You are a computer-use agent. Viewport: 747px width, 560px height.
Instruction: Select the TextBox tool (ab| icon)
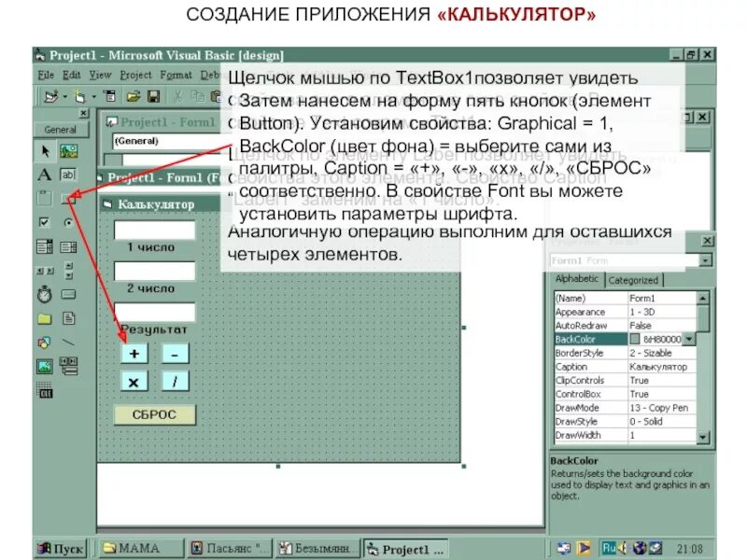(68, 175)
